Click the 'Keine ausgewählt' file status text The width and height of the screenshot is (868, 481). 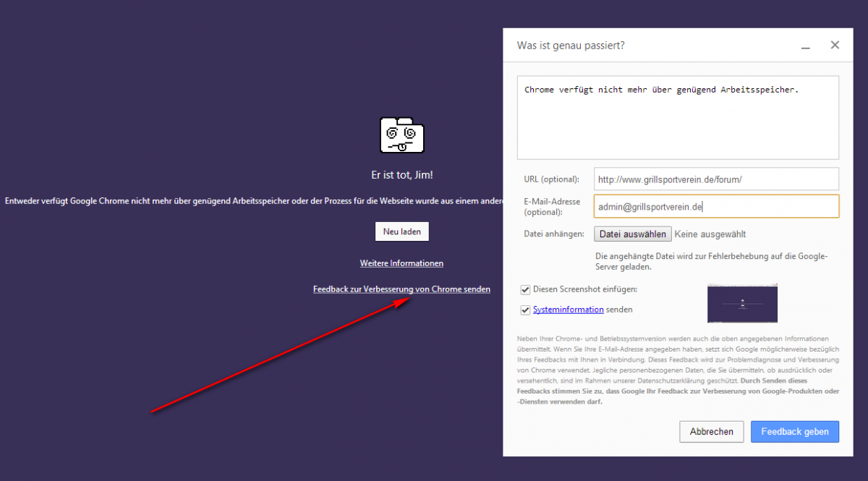tap(710, 234)
